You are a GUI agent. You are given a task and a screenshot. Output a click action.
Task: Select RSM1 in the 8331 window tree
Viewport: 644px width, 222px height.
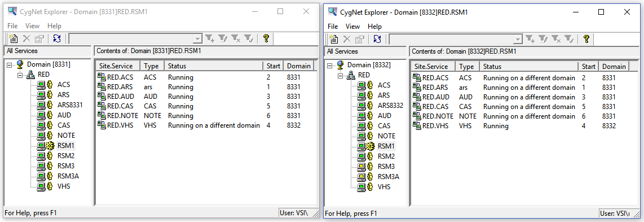(66, 146)
